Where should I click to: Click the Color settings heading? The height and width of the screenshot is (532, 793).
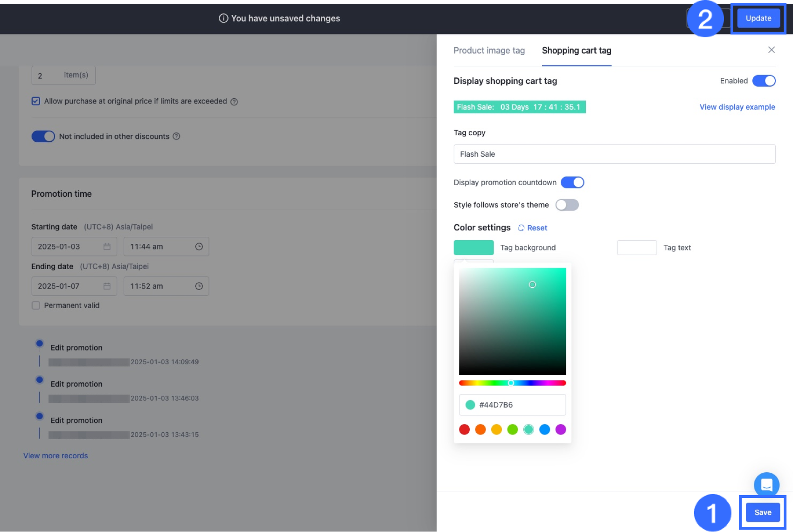coord(482,228)
